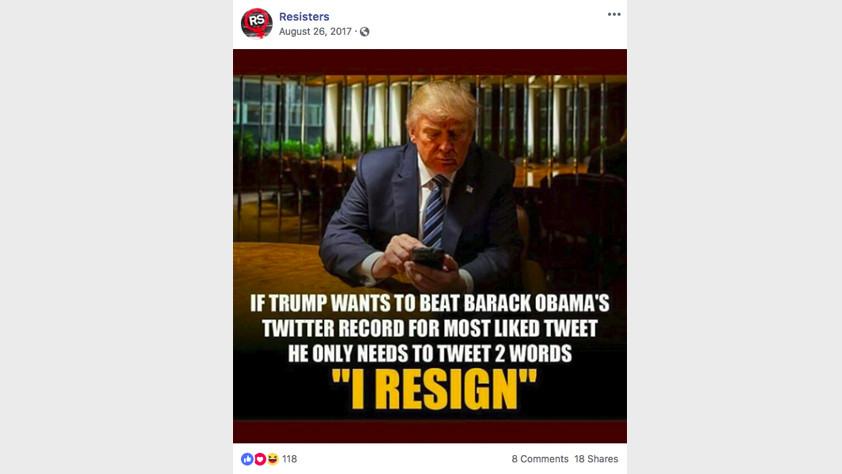Viewport: 842px width, 474px height.
Task: Click the phone held in the photo
Action: point(428,258)
